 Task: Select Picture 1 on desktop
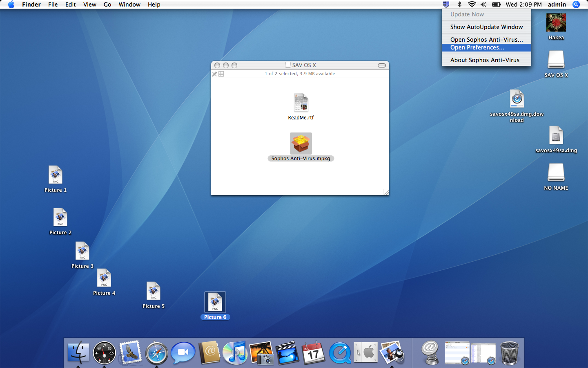[x=56, y=175]
